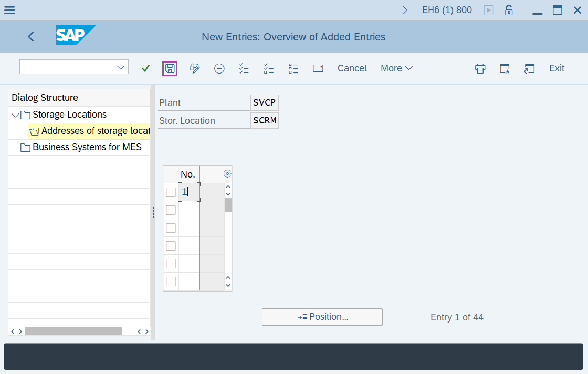Open the command field dropdown
The height and width of the screenshot is (374, 588).
click(121, 67)
